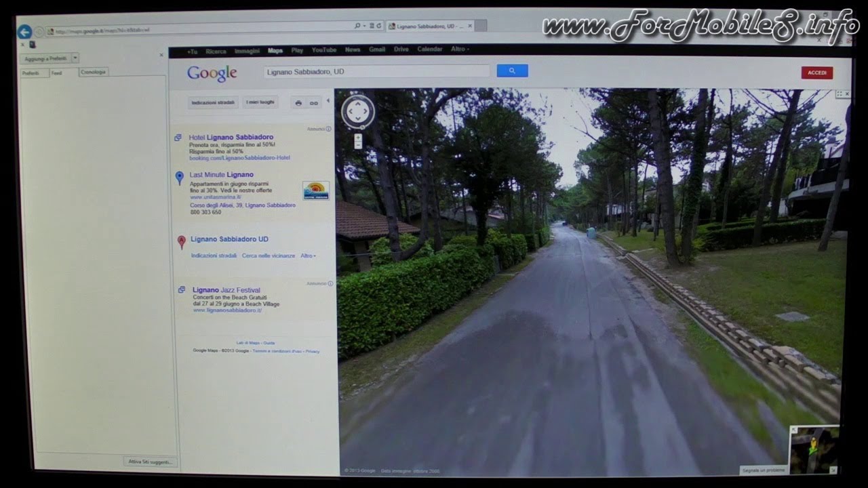Expand the mini map with its corner arrow
Image resolution: width=868 pixels, height=488 pixels.
click(x=794, y=430)
